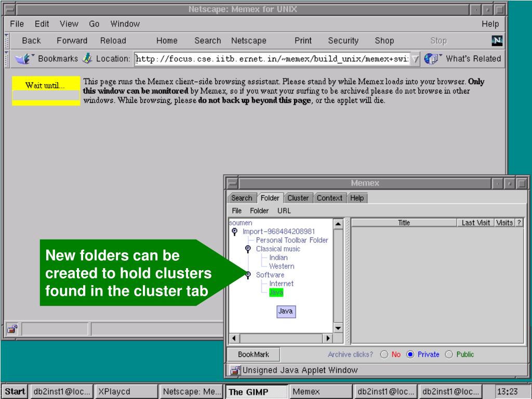This screenshot has width=532, height=399.
Task: Click the Forward toolbar button
Action: (72, 41)
